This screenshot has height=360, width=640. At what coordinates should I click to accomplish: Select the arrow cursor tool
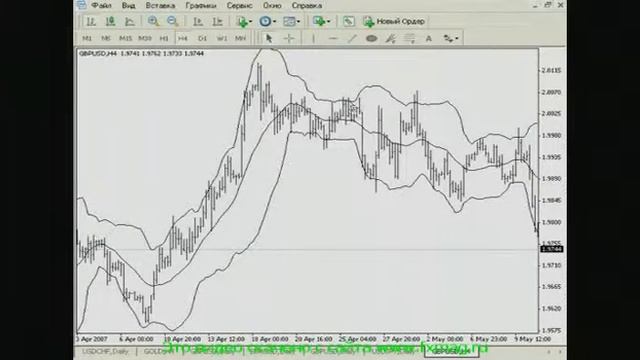click(269, 38)
